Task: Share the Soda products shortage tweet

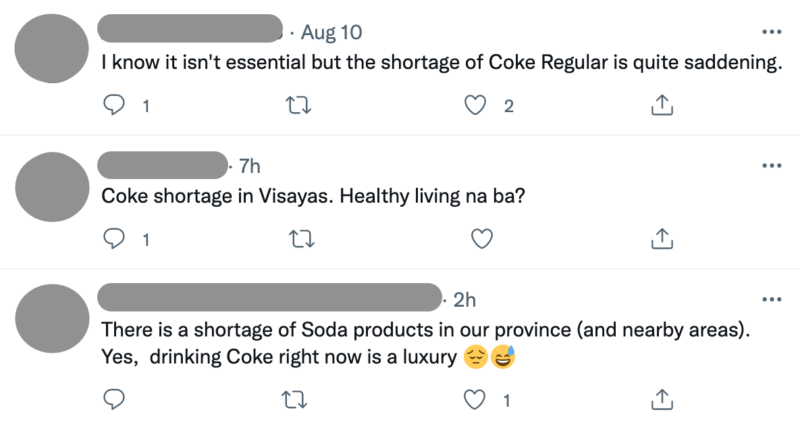Action: [660, 400]
